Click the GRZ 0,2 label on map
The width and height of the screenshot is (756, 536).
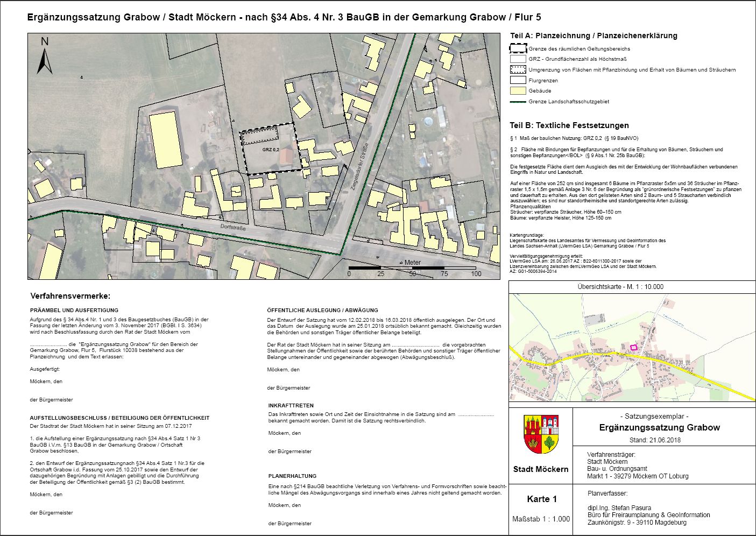(271, 150)
